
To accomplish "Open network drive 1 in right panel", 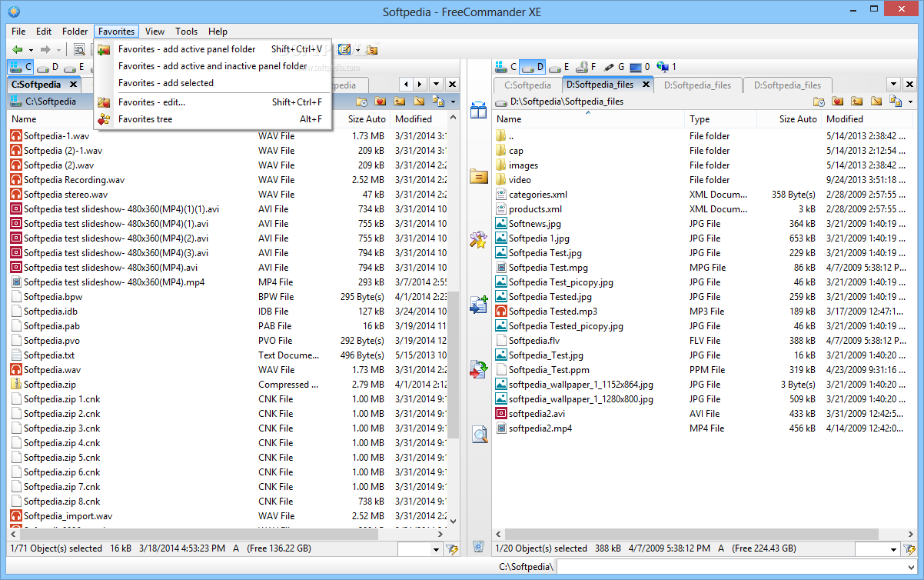I will pyautogui.click(x=667, y=67).
